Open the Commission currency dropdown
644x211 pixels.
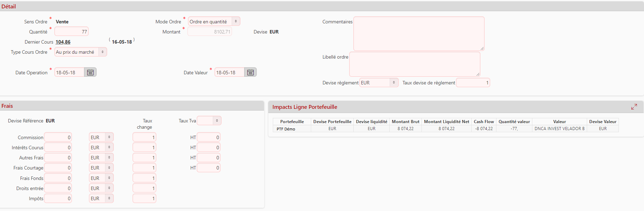click(101, 137)
